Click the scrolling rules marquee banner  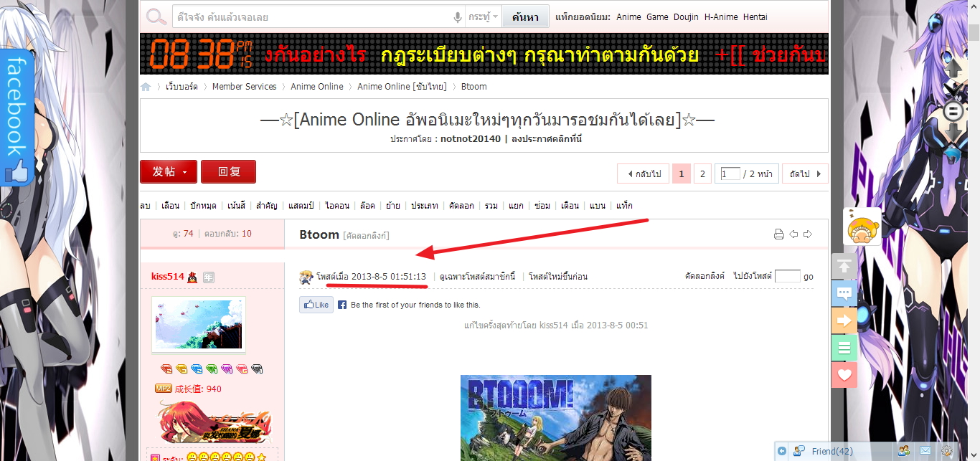click(x=484, y=54)
